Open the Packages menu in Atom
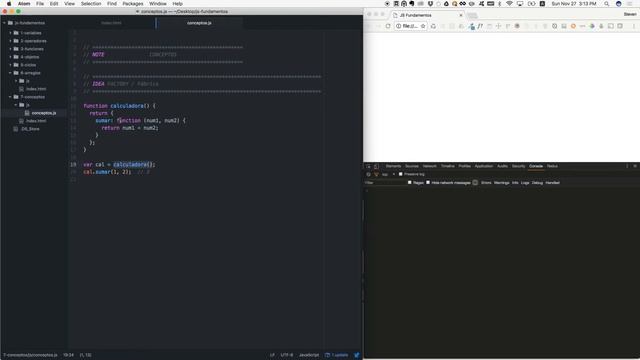 [x=133, y=4]
